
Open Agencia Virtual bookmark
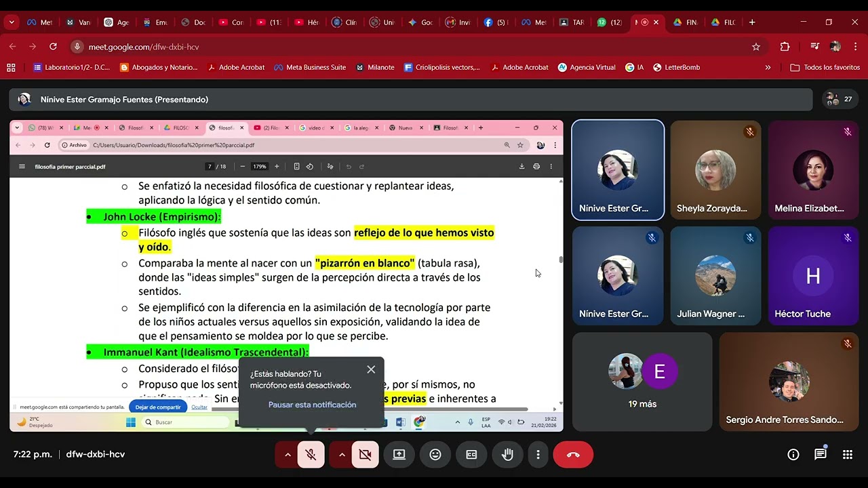point(587,67)
